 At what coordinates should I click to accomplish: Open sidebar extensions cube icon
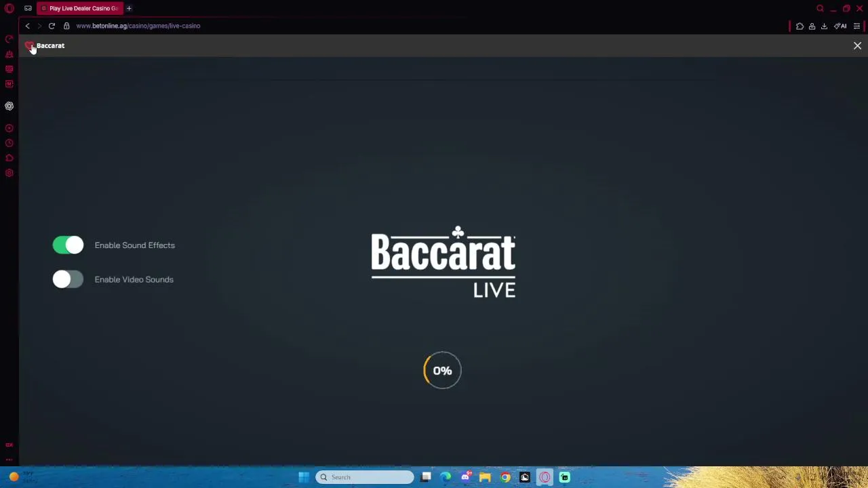click(9, 158)
